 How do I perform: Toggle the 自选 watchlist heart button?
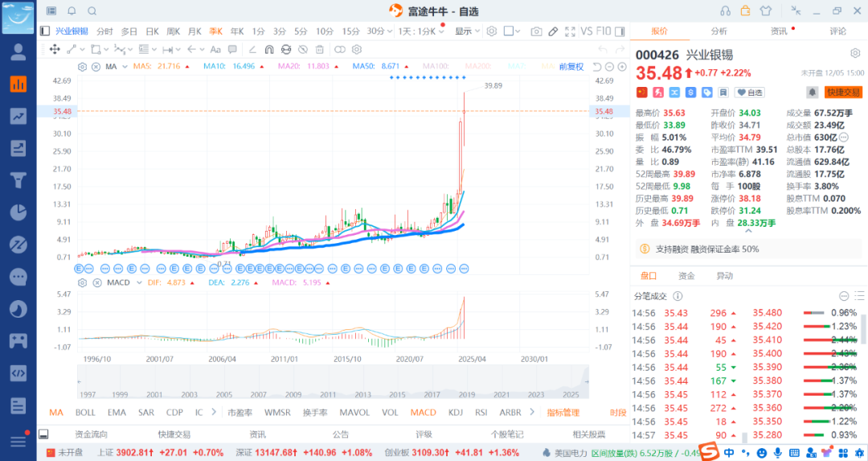750,93
